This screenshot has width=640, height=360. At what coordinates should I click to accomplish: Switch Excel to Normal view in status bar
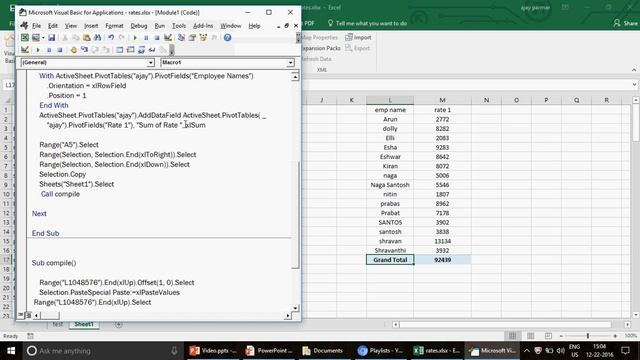tap(513, 336)
